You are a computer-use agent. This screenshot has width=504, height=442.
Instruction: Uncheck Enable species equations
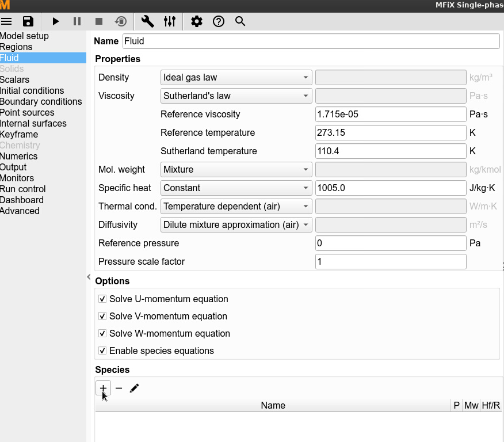point(102,351)
